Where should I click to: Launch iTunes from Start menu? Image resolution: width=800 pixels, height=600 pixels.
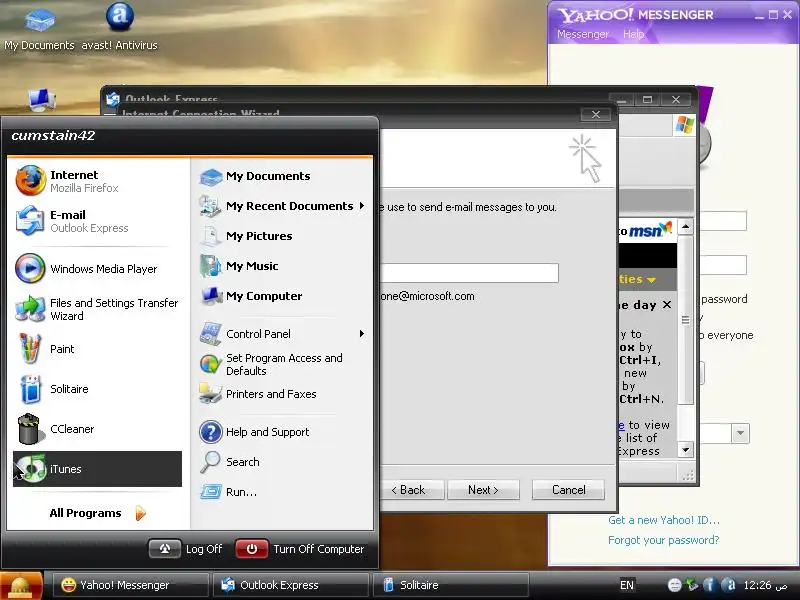[x=97, y=469]
